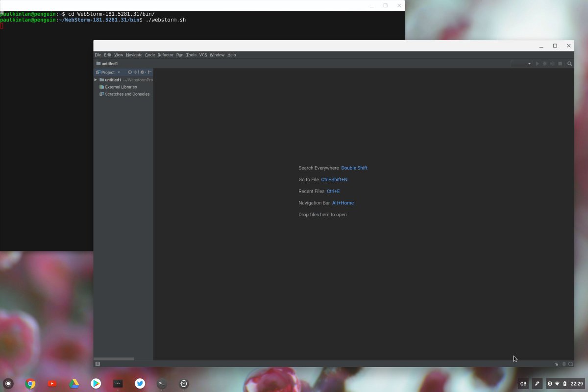The image size is (588, 392).
Task: Open Google Drive from the shelf
Action: [74, 384]
